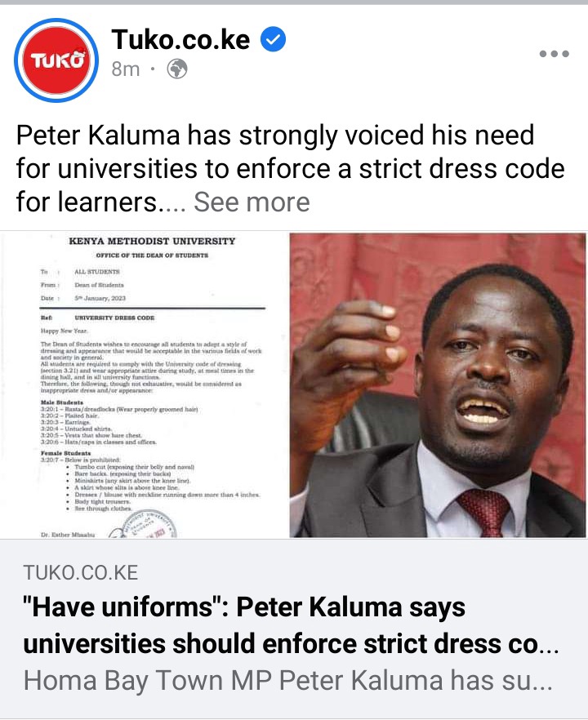This screenshot has height=720, width=588.
Task: Click the post caption about Peter Kaluma
Action: [291, 168]
